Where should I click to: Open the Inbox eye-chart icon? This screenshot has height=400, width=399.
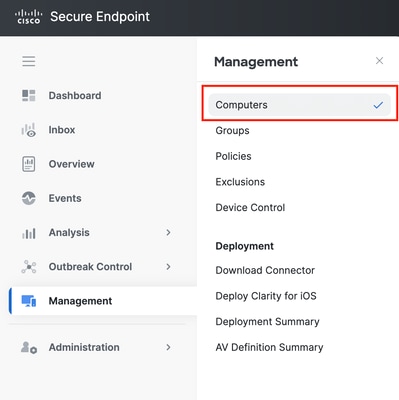(x=29, y=130)
